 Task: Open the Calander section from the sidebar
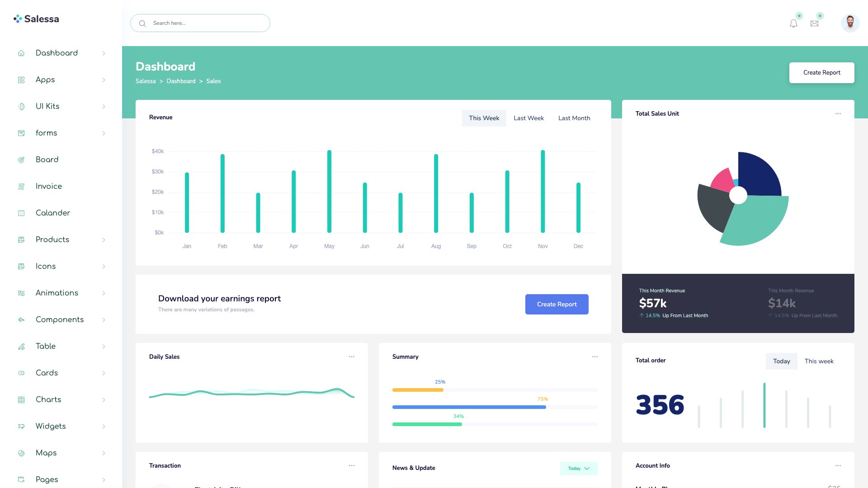pos(53,213)
